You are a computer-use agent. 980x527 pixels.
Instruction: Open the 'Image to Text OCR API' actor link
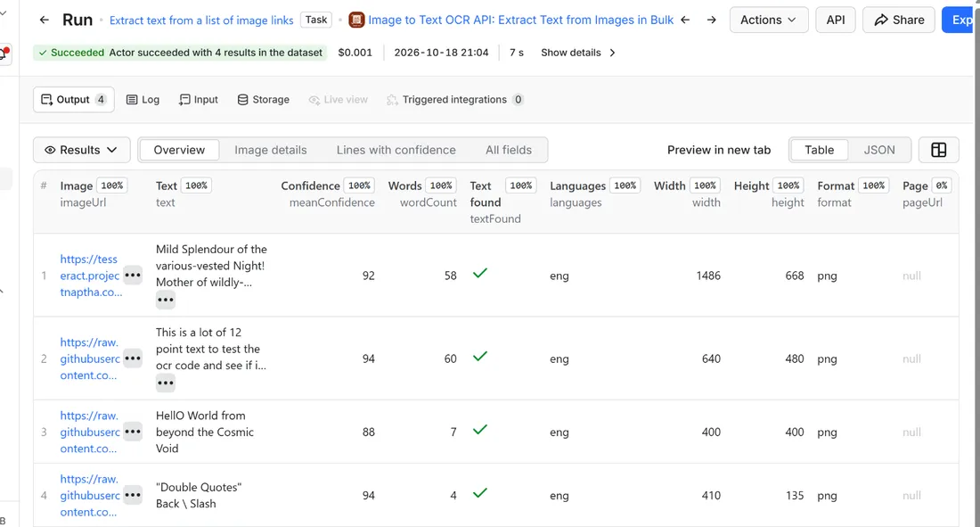click(x=520, y=20)
